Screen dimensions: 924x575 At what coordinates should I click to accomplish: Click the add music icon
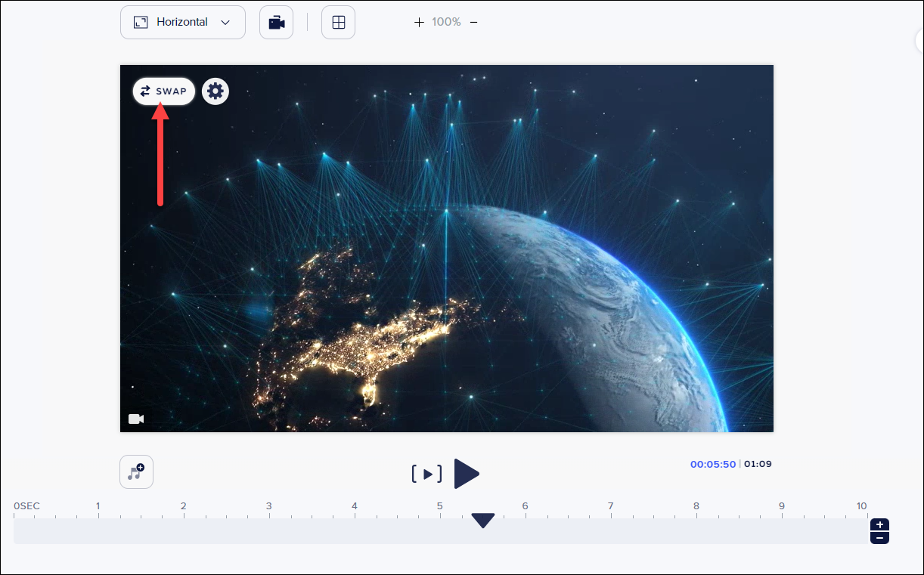(136, 472)
